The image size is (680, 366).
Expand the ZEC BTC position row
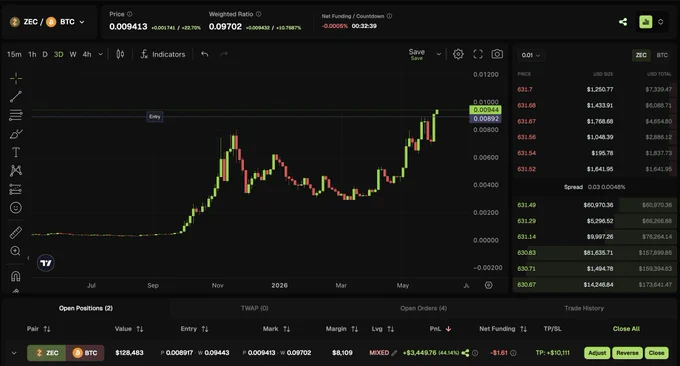[x=14, y=353]
